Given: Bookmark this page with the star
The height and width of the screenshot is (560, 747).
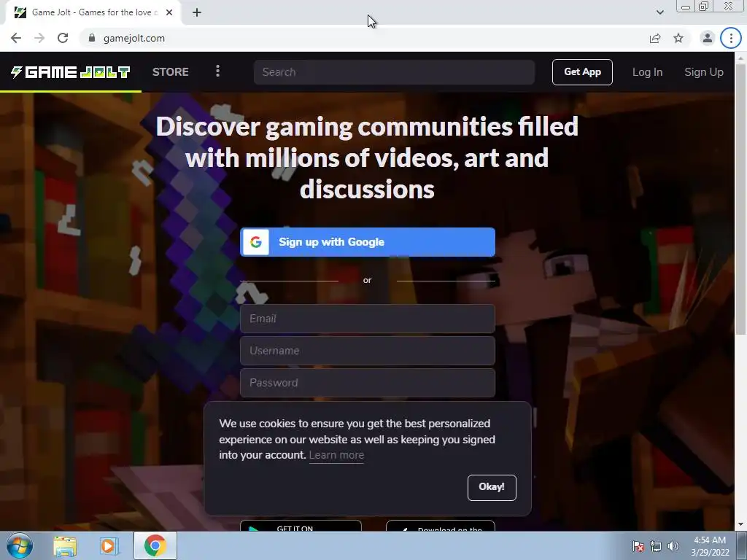Looking at the screenshot, I should pyautogui.click(x=678, y=38).
